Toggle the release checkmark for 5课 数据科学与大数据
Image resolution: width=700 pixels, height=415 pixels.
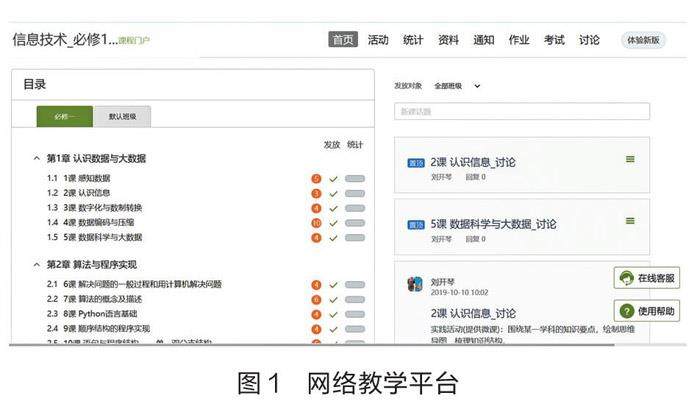[334, 238]
